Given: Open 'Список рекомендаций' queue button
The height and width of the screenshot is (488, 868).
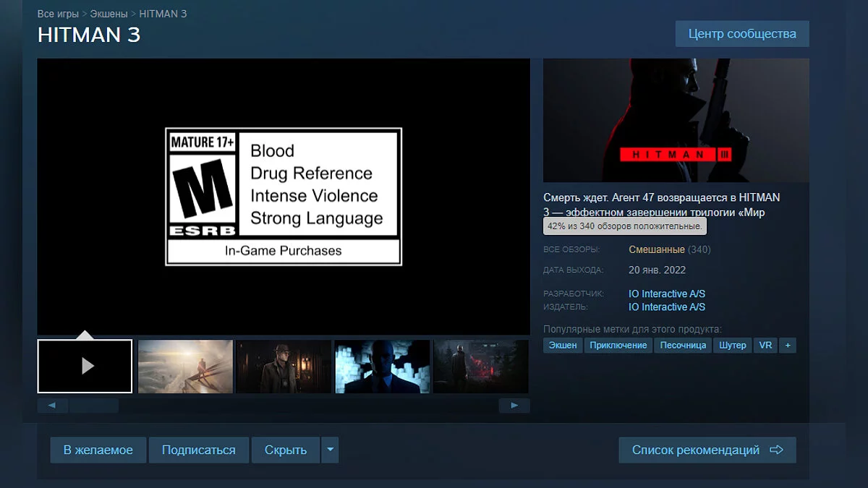Looking at the screenshot, I should pyautogui.click(x=707, y=450).
